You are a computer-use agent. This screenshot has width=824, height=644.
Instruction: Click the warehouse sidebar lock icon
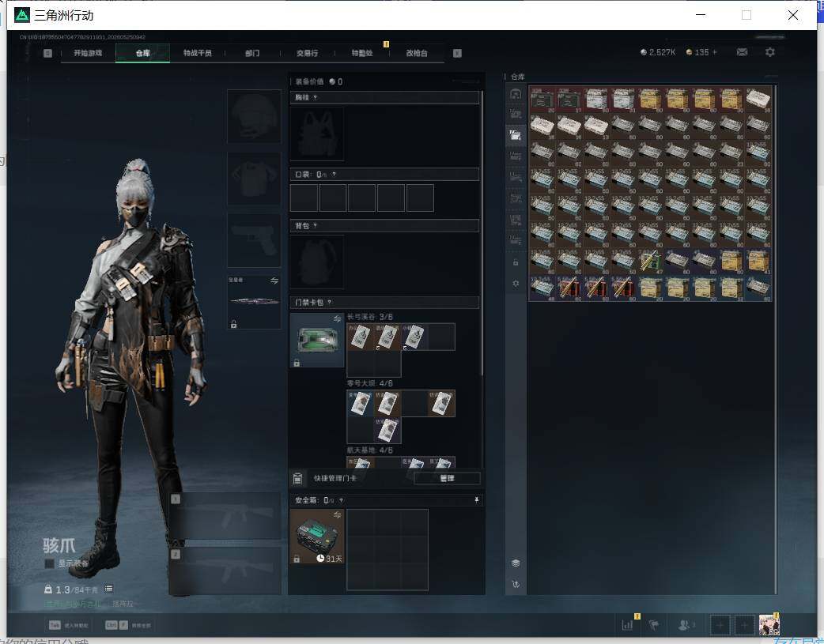click(516, 262)
